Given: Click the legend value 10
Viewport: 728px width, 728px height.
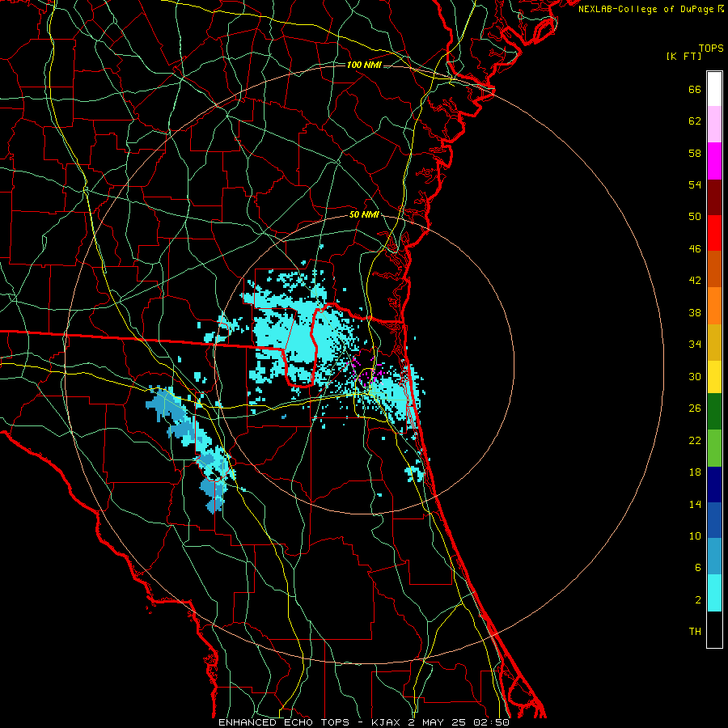Looking at the screenshot, I should [695, 536].
